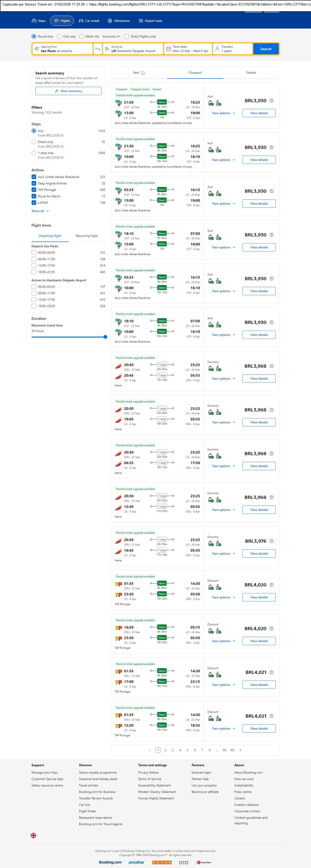Click the price info icon beside BRL3,976
Image resolution: width=311 pixels, height=868 pixels.
[x=272, y=541]
